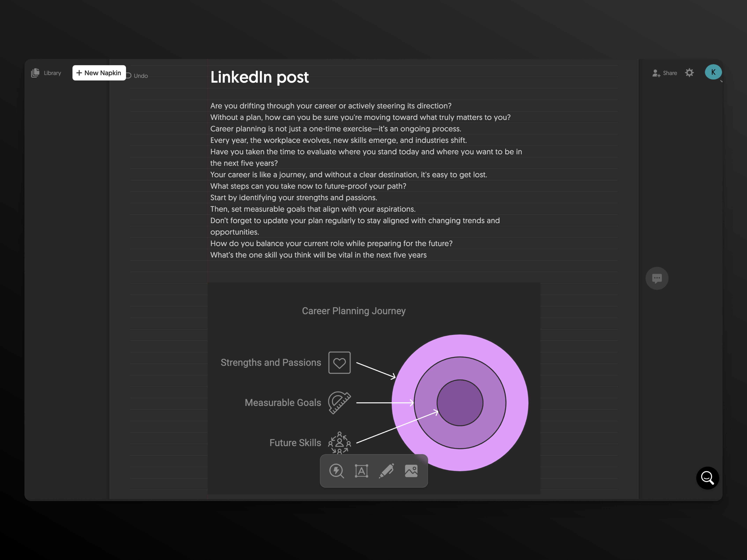Click line 'Are you drifting through your career'
The width and height of the screenshot is (747, 560).
331,106
